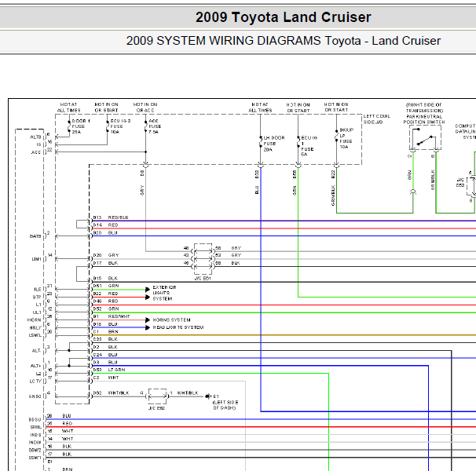This screenshot has width=476, height=471.
Task: Click the 'E1 (LEFT SIDE OF DASH)' ground label
Action: click(x=225, y=402)
